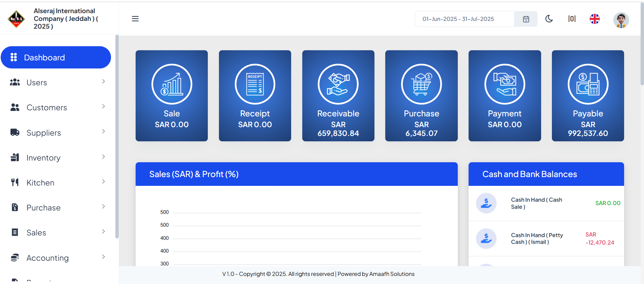Viewport: 644px width, 284px height.
Task: Open the Kitchen menu item
Action: (x=40, y=183)
